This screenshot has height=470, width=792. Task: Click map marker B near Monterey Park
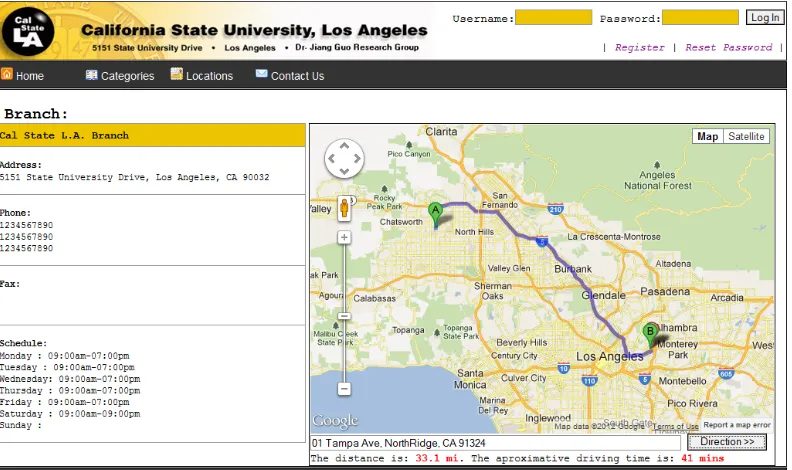tap(650, 335)
